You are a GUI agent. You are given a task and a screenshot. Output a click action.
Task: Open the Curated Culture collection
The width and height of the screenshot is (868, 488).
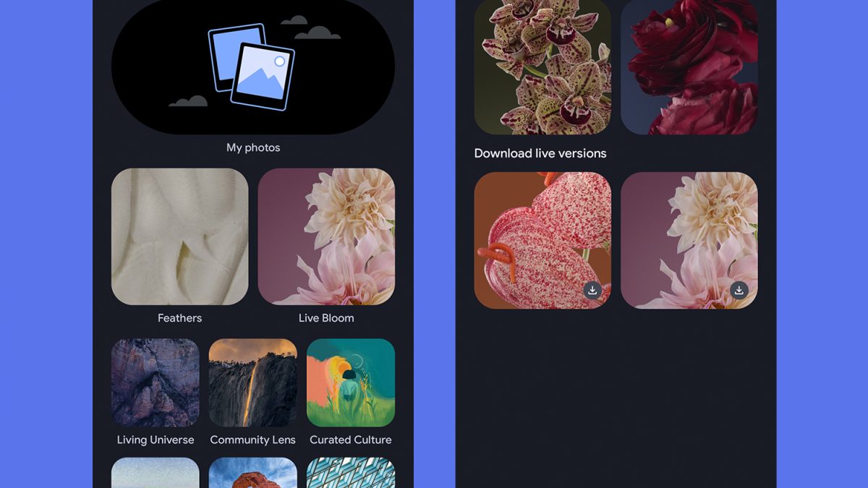(x=351, y=382)
